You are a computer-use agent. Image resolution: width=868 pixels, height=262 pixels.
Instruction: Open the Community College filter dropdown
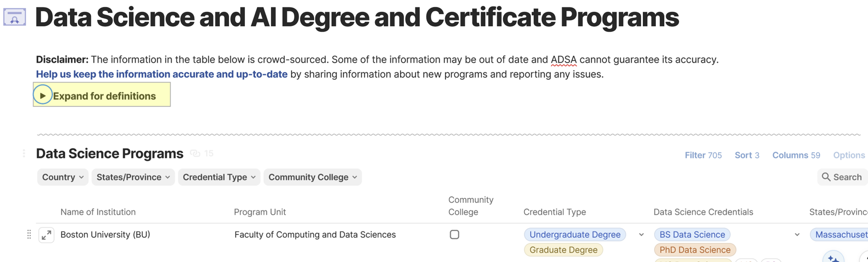pyautogui.click(x=312, y=177)
